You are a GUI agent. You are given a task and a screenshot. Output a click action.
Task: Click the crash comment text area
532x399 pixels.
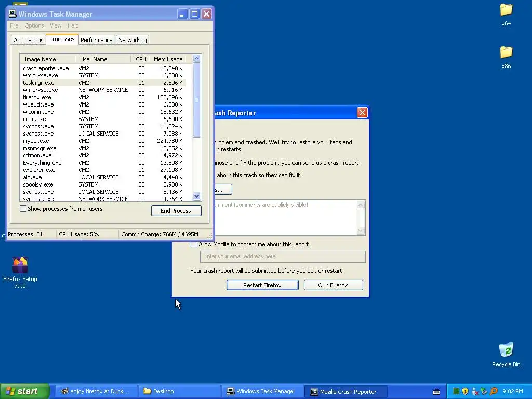[x=285, y=218]
